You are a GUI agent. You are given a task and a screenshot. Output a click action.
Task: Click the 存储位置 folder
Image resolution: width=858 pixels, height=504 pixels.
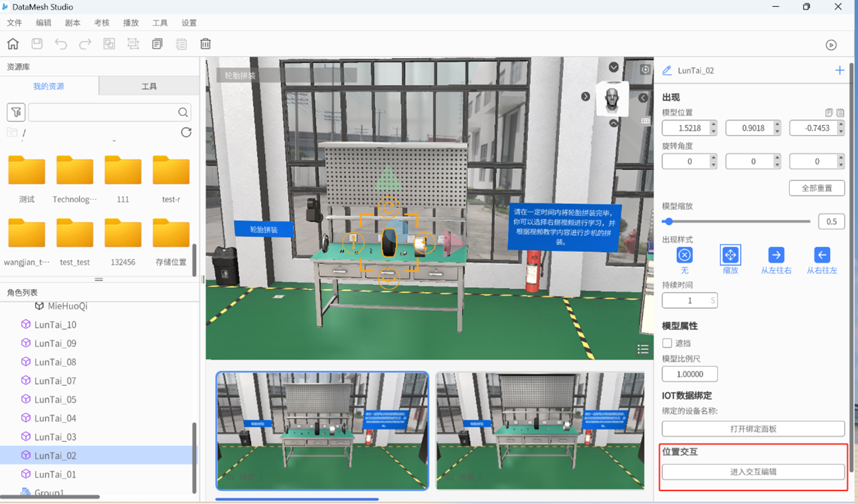coord(171,242)
